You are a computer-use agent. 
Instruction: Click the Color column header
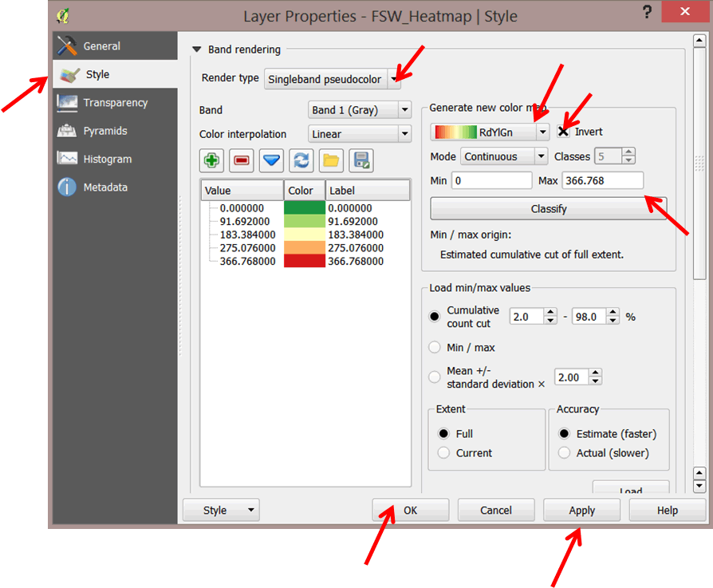[x=304, y=191]
